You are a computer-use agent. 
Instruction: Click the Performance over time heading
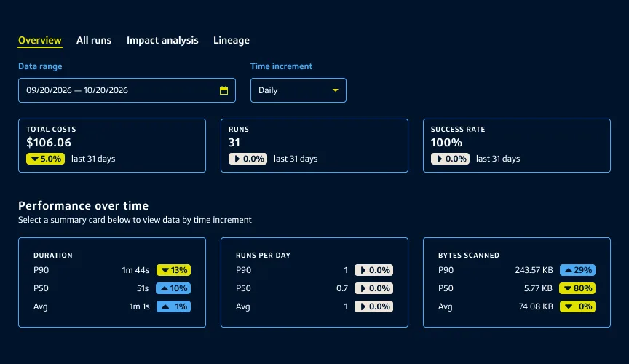coord(84,206)
